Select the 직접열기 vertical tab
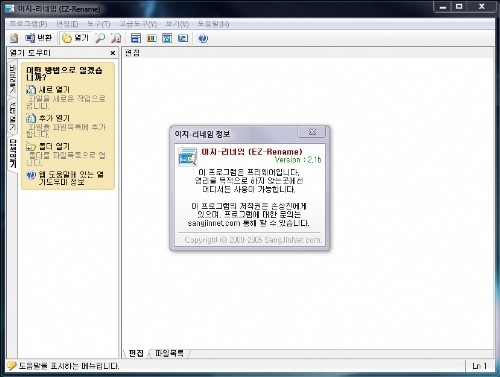 pyautogui.click(x=13, y=116)
